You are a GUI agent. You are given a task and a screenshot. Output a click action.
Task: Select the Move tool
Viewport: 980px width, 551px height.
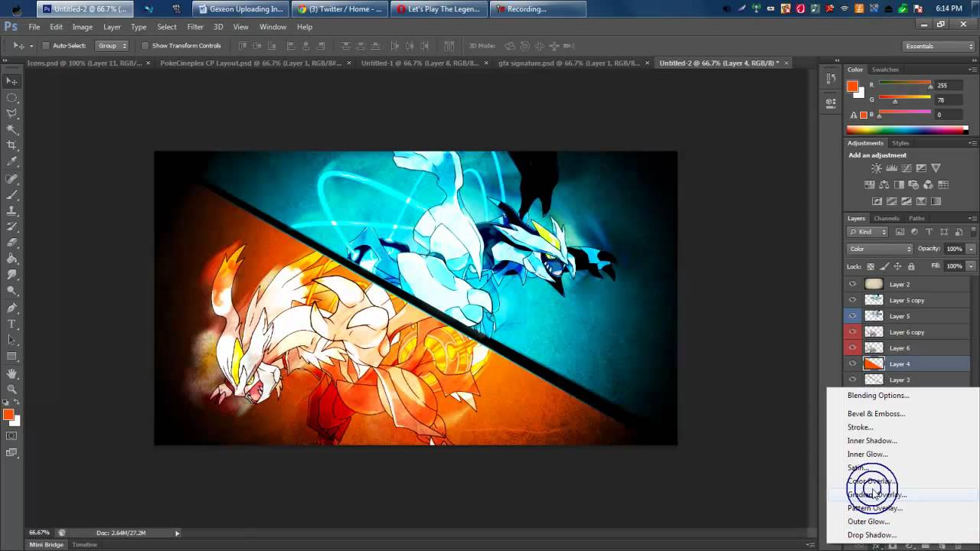click(11, 81)
